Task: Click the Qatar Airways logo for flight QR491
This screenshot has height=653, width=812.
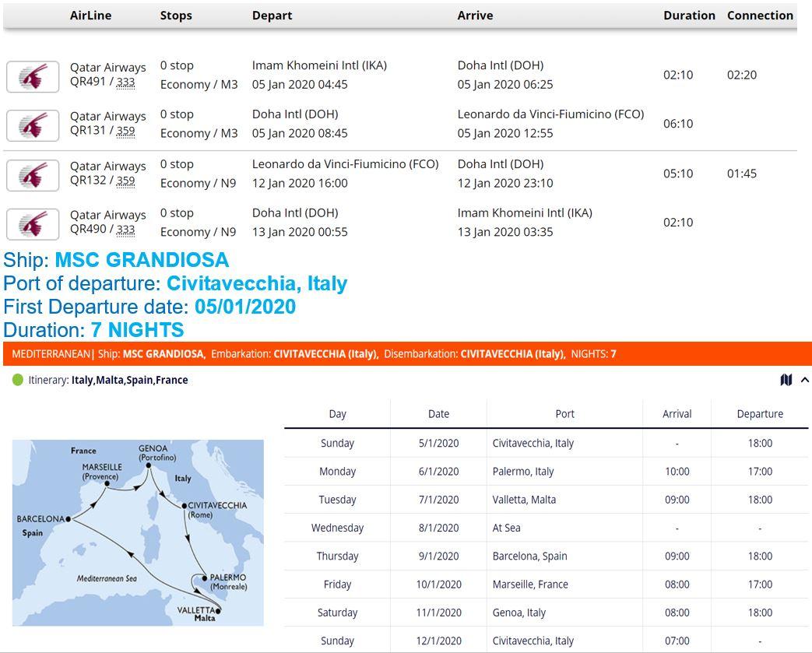Action: pyautogui.click(x=33, y=77)
